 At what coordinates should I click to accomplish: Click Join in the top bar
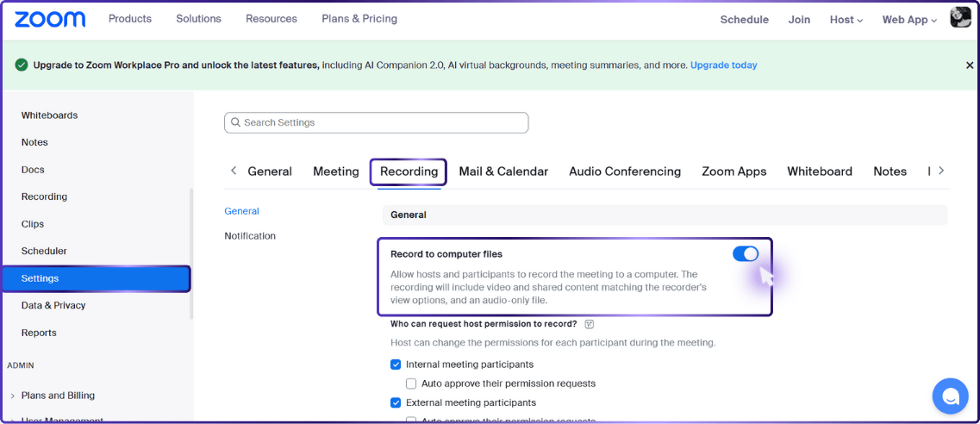pyautogui.click(x=799, y=19)
